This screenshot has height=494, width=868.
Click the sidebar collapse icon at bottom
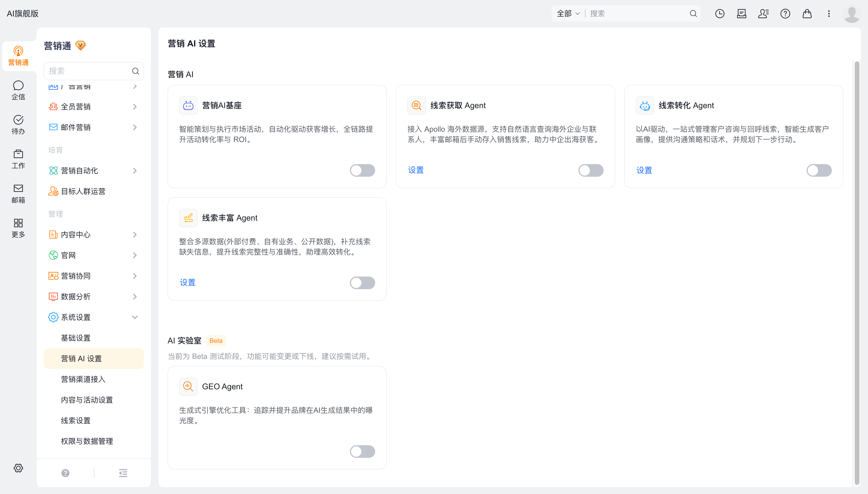pos(123,472)
